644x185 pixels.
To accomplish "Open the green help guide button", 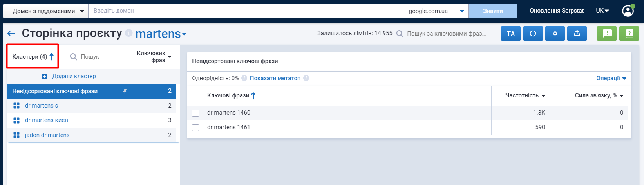I will click(629, 34).
